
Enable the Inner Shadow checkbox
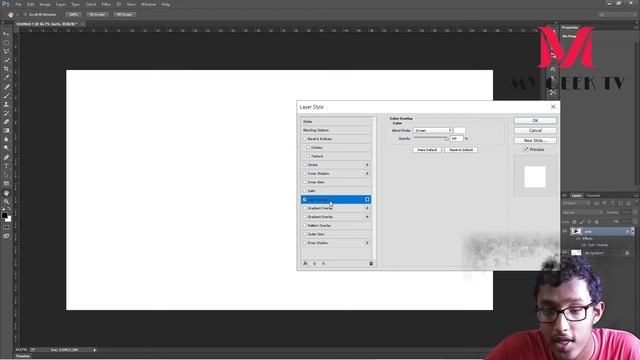(x=304, y=173)
